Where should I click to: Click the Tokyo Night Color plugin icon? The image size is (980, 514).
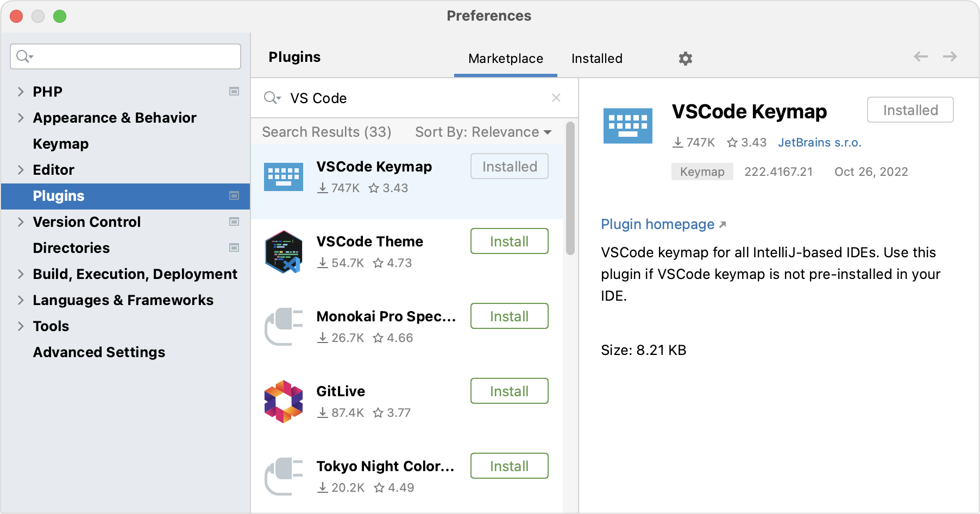coord(284,477)
